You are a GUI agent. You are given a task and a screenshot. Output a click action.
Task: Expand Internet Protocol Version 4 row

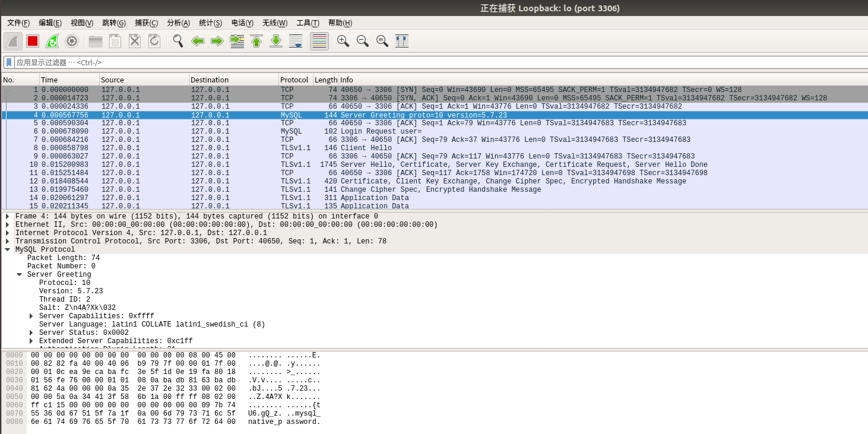(x=7, y=233)
